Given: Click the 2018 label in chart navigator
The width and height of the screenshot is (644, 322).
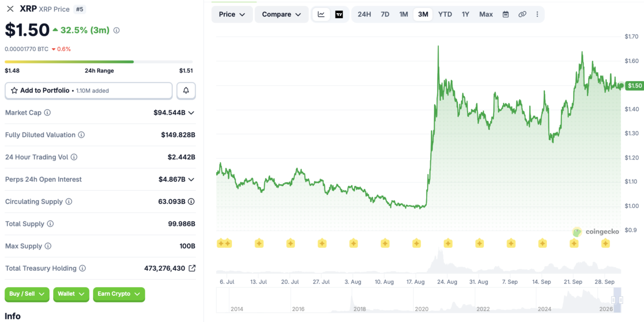Looking at the screenshot, I should 359,309.
